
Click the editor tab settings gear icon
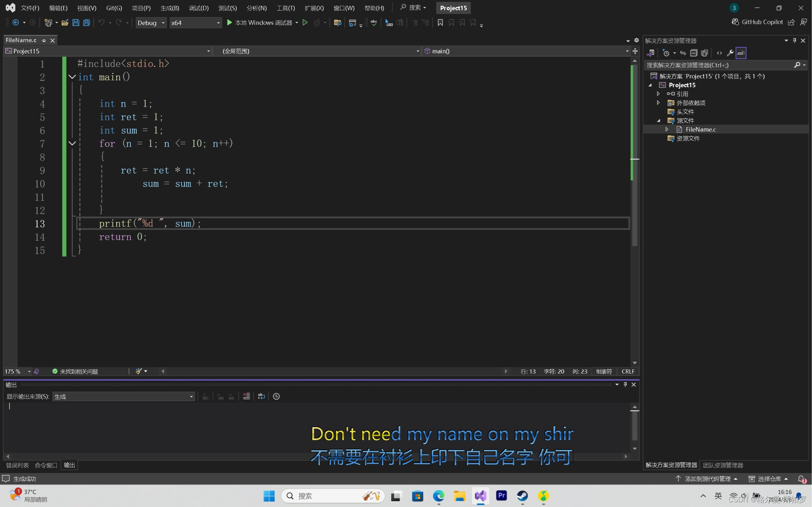point(636,40)
